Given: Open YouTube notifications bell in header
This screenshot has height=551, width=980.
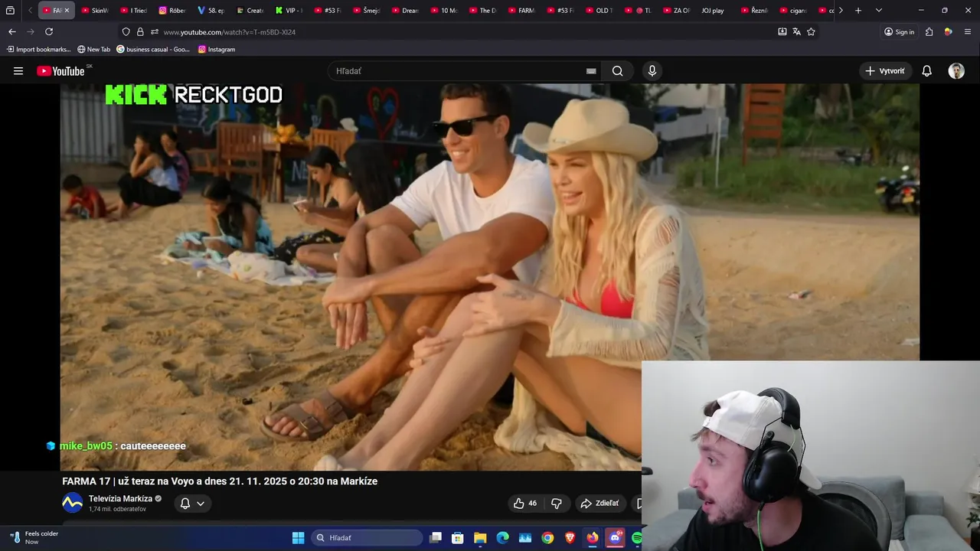Looking at the screenshot, I should (x=926, y=71).
